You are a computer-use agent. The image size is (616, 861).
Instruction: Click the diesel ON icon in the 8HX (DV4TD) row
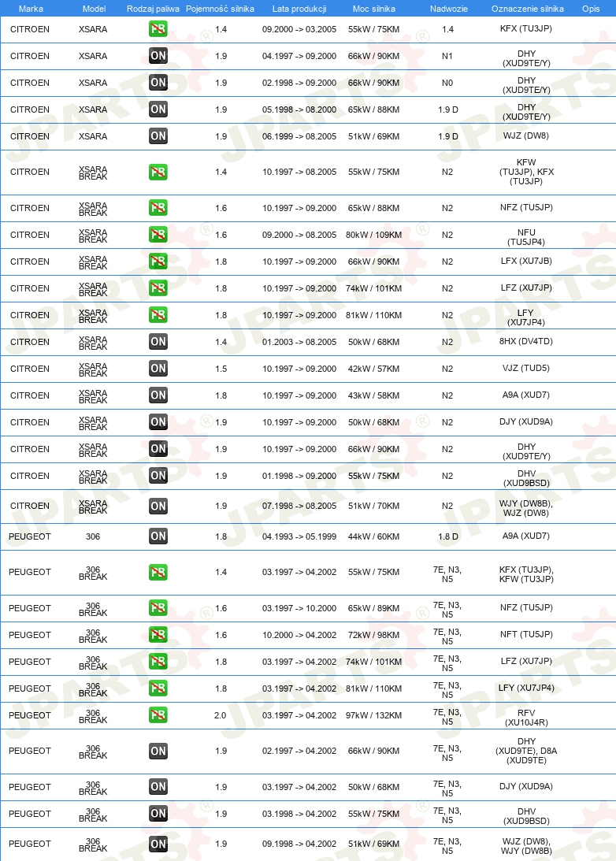tap(158, 342)
